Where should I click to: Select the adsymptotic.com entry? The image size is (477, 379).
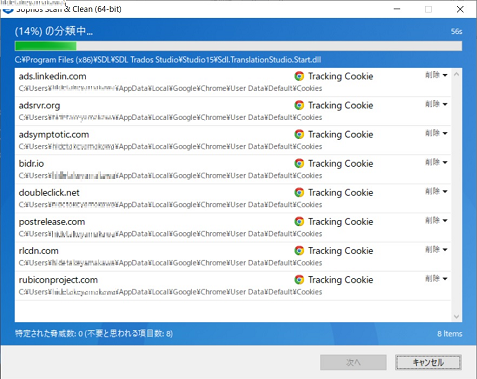point(233,140)
